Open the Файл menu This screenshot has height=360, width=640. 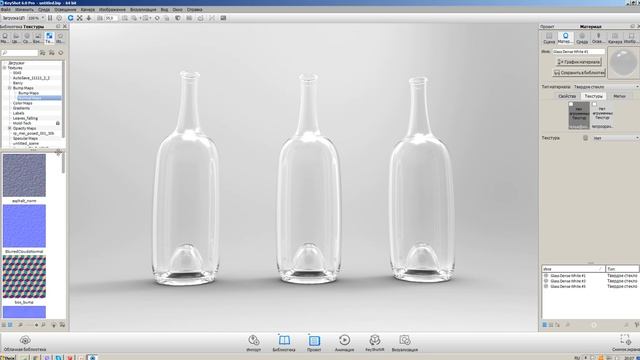tap(6, 9)
